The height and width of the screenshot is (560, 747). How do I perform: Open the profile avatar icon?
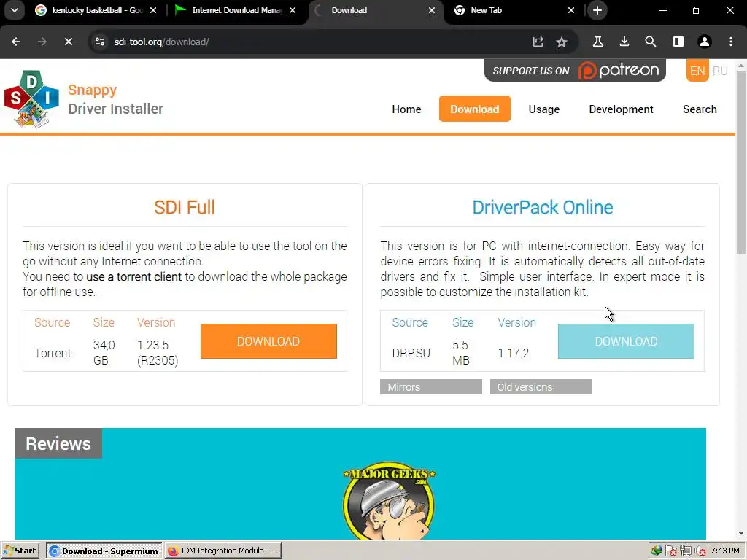click(705, 42)
